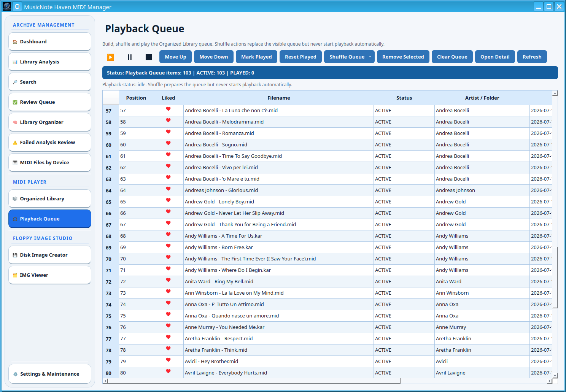Launch the IMG Viewer
This screenshot has width=566, height=392.
[50, 275]
